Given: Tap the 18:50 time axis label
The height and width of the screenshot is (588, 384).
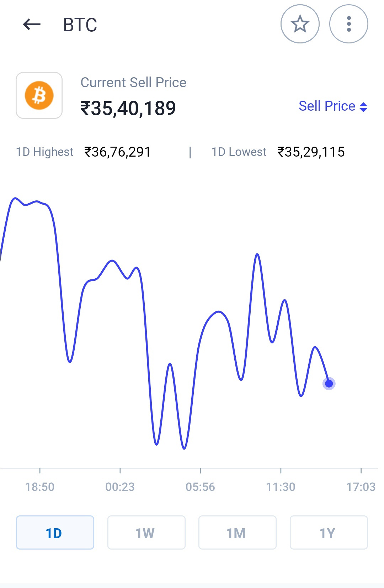Looking at the screenshot, I should 40,487.
